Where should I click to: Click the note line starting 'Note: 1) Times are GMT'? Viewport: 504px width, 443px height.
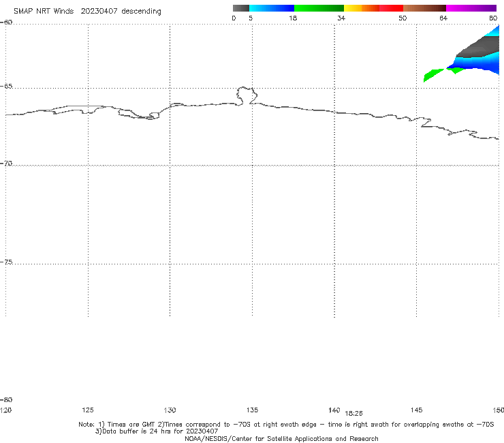coord(286,425)
